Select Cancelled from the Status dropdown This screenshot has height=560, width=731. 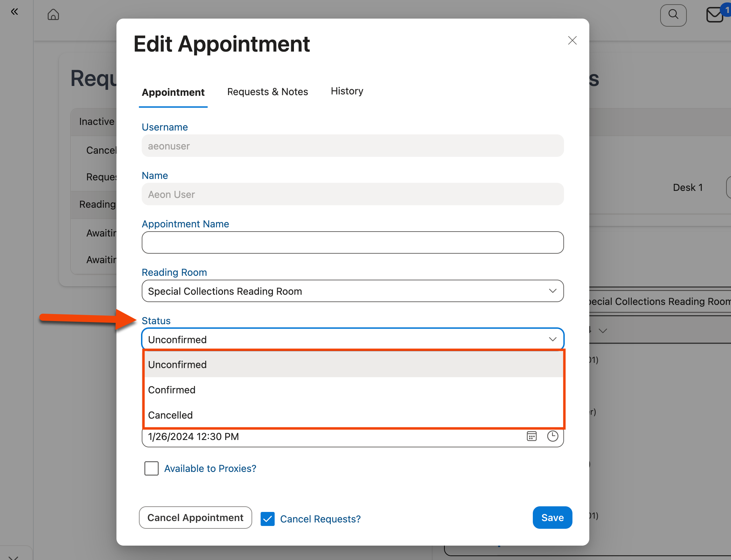pyautogui.click(x=170, y=415)
